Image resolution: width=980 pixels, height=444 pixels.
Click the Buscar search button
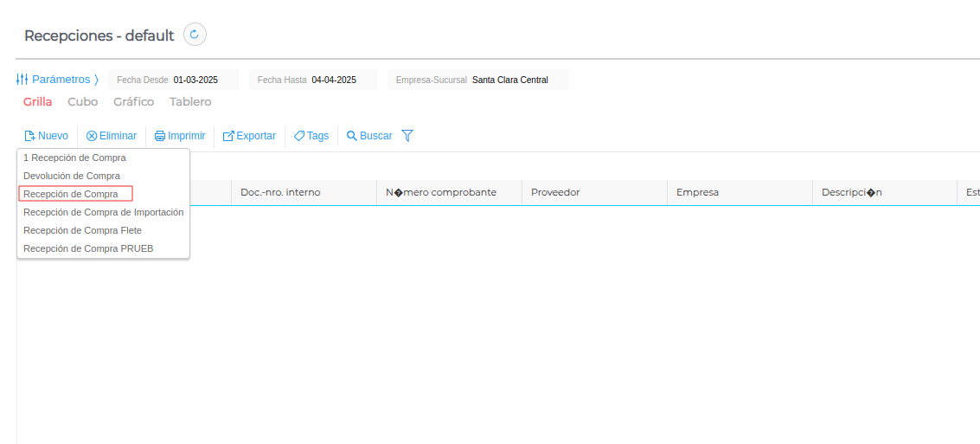point(369,136)
